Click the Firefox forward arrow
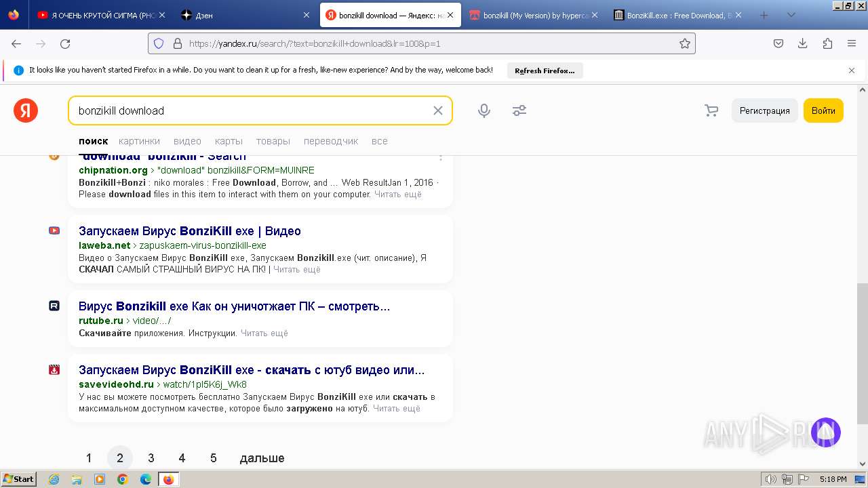Viewport: 868px width, 488px height. pyautogui.click(x=41, y=43)
